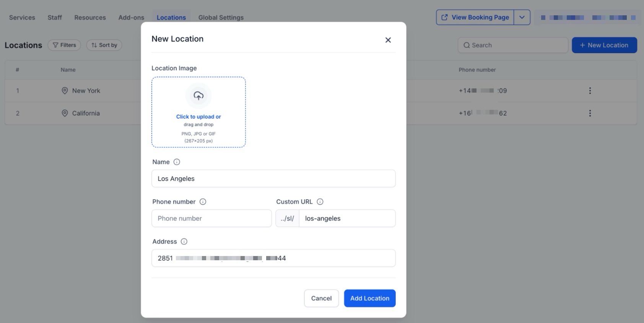Click the New York location pin icon
Screen dimensions: 644x323
point(65,91)
